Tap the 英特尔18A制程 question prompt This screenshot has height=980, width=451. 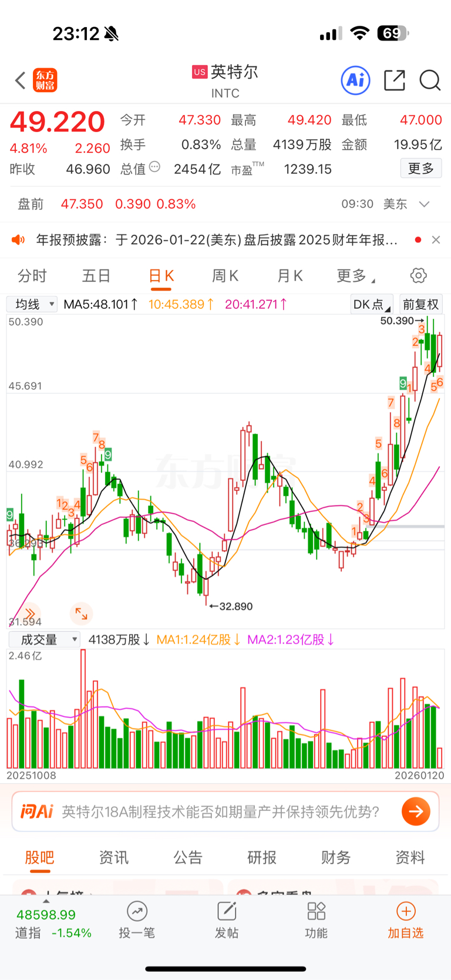pyautogui.click(x=221, y=811)
